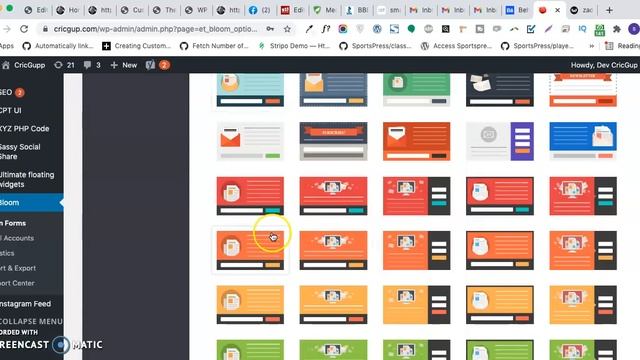
Task: Select the orange bordered template with white document
Action: (x=500, y=250)
